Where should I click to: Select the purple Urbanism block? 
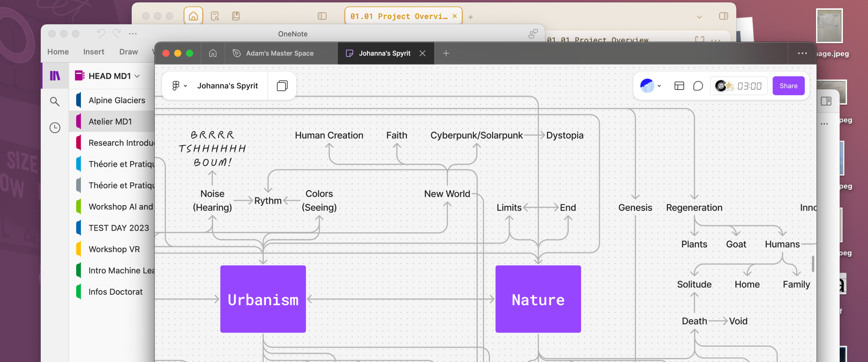[263, 299]
